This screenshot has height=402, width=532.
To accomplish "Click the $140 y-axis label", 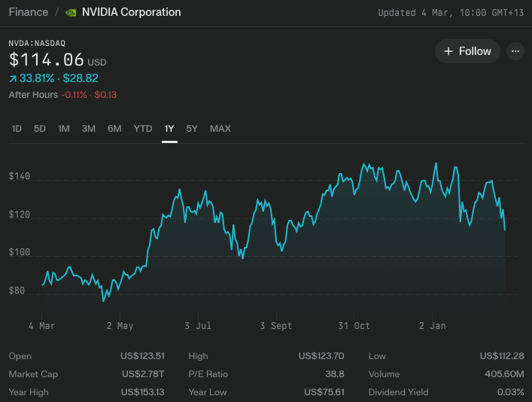I will tap(20, 176).
